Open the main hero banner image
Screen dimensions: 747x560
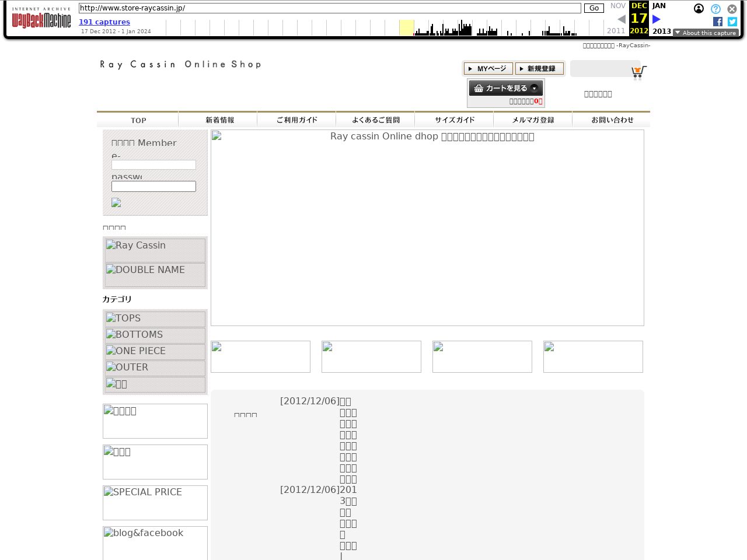[x=427, y=228]
